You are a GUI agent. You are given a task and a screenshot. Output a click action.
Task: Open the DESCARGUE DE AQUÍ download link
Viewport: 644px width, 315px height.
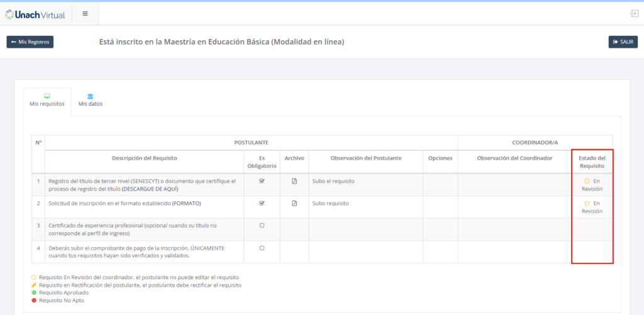[x=150, y=189]
